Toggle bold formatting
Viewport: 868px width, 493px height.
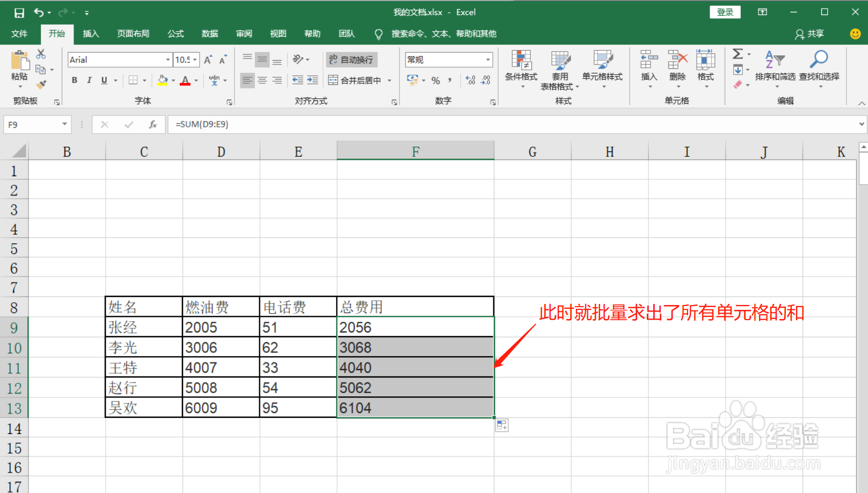74,80
